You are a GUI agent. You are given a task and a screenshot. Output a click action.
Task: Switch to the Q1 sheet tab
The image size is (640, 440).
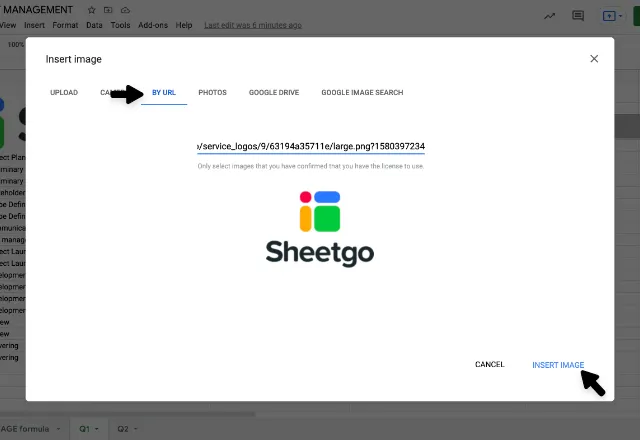pyautogui.click(x=84, y=429)
